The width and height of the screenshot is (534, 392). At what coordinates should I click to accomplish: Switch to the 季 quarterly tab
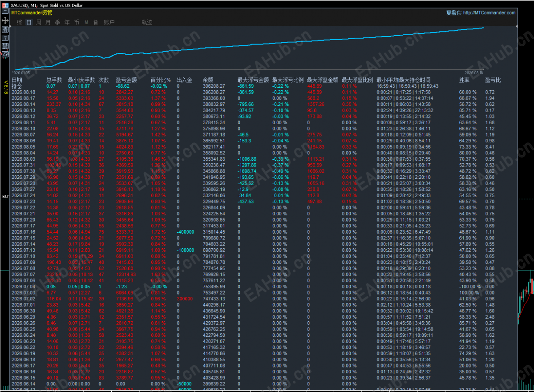click(58, 22)
